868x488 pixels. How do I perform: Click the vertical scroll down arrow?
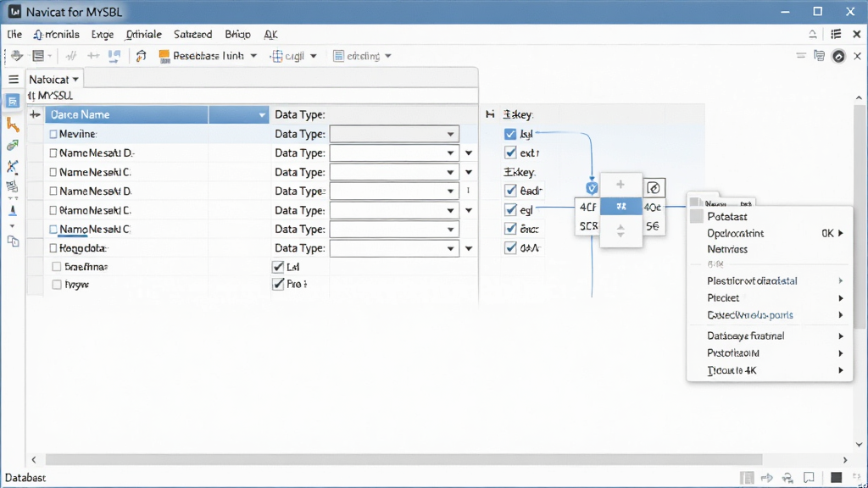tap(859, 444)
